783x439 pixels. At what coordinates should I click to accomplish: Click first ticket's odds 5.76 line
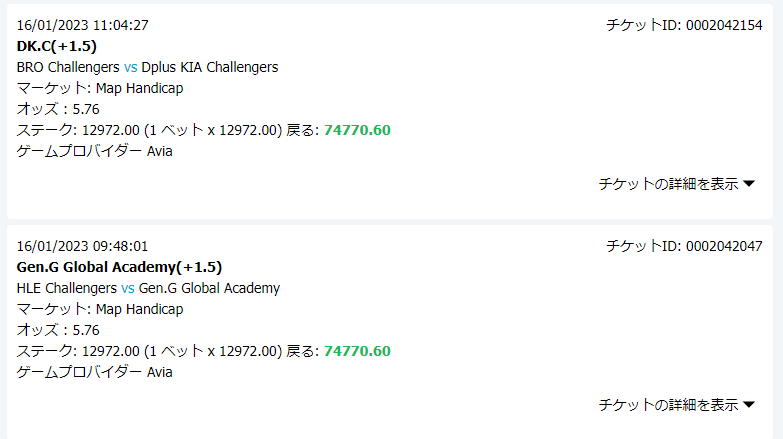pyautogui.click(x=58, y=109)
